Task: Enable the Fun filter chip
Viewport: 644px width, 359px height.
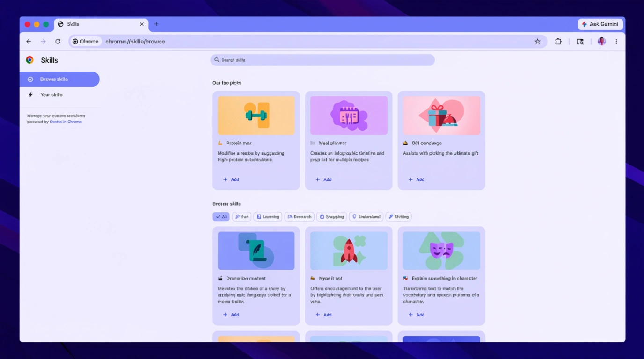Action: [241, 217]
